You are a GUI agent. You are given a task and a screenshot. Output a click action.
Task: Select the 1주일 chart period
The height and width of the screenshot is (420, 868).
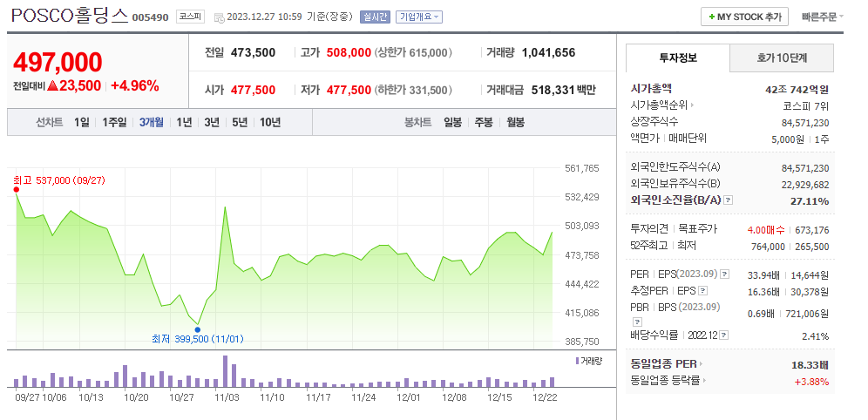click(x=114, y=122)
